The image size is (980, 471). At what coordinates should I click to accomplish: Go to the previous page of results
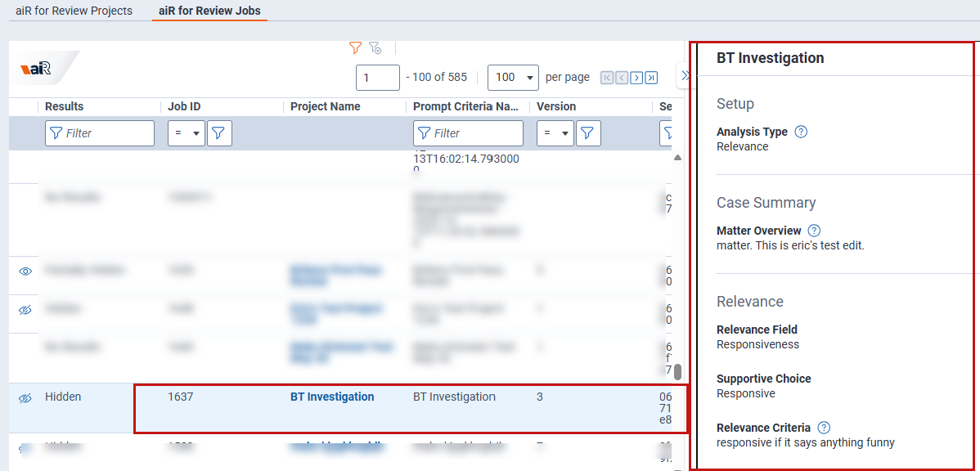(x=621, y=78)
